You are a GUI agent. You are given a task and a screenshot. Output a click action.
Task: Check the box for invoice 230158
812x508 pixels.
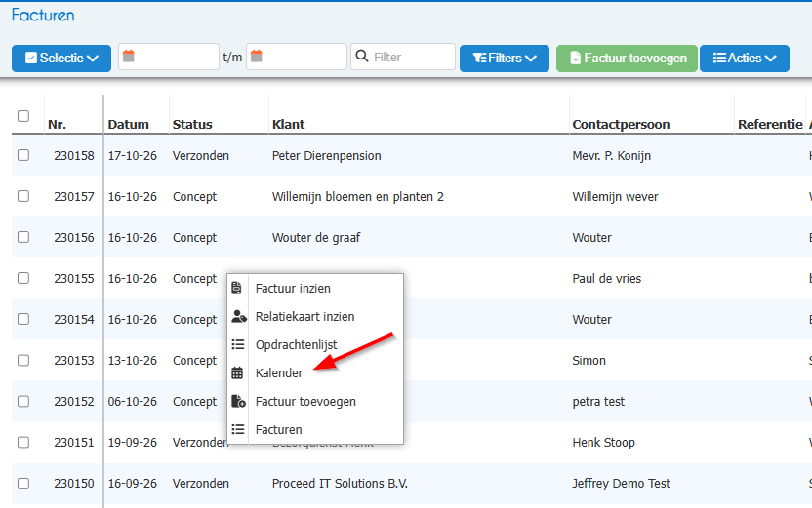23,155
